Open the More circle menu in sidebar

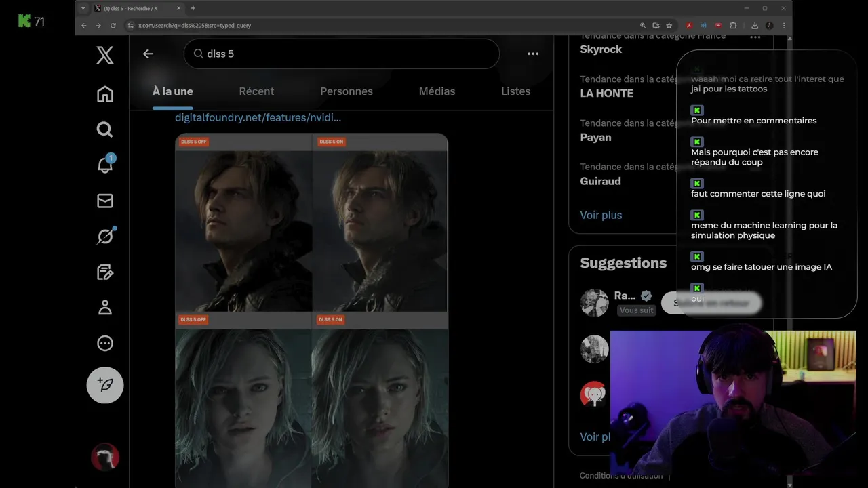click(105, 343)
